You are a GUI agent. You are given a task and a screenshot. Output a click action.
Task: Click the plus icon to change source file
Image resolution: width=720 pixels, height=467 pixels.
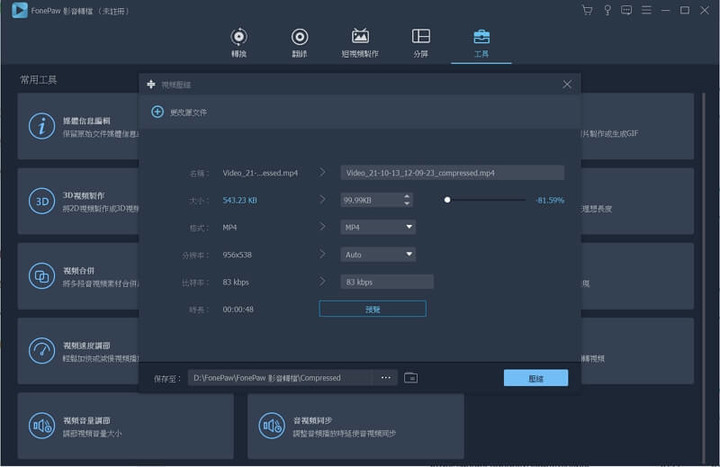[158, 112]
